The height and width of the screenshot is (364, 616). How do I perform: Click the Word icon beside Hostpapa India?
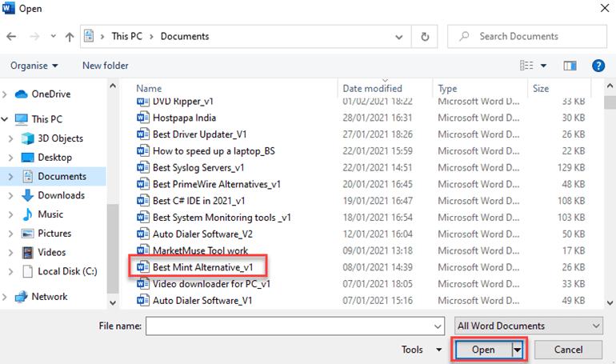click(143, 118)
